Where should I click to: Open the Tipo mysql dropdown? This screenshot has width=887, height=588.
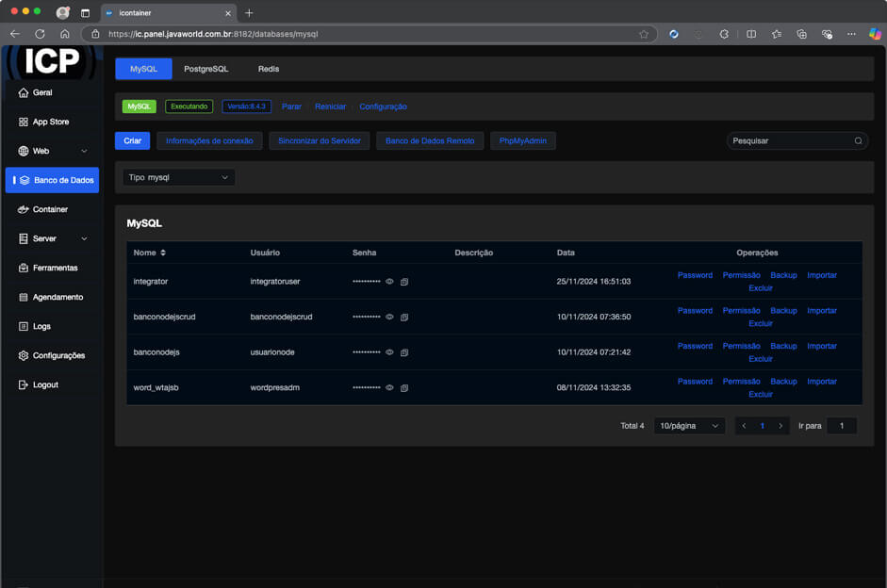(x=178, y=177)
